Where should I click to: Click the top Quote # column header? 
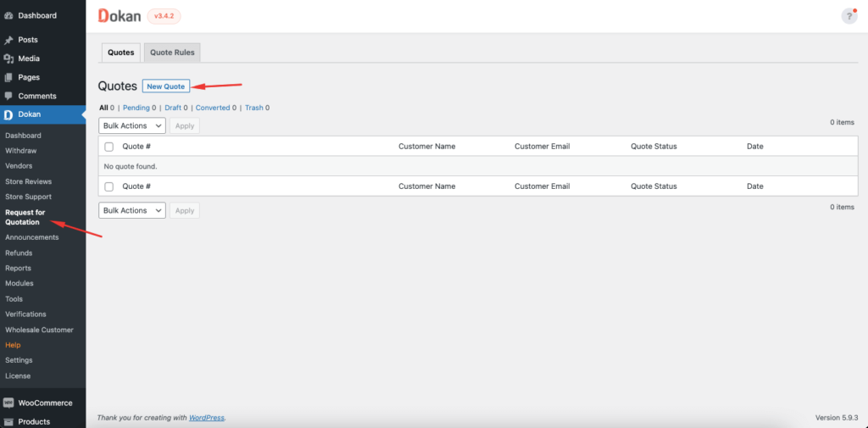tap(136, 147)
